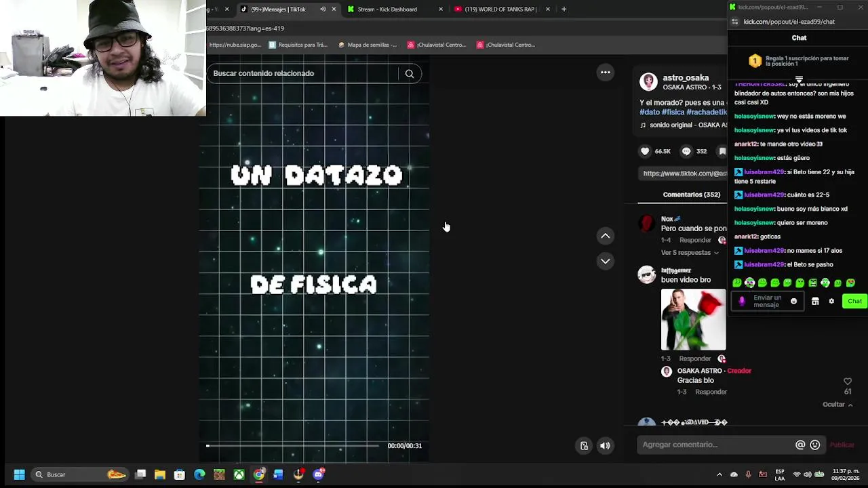This screenshot has height=488, width=868.
Task: Click the kick.com popout address bar
Action: click(x=789, y=22)
